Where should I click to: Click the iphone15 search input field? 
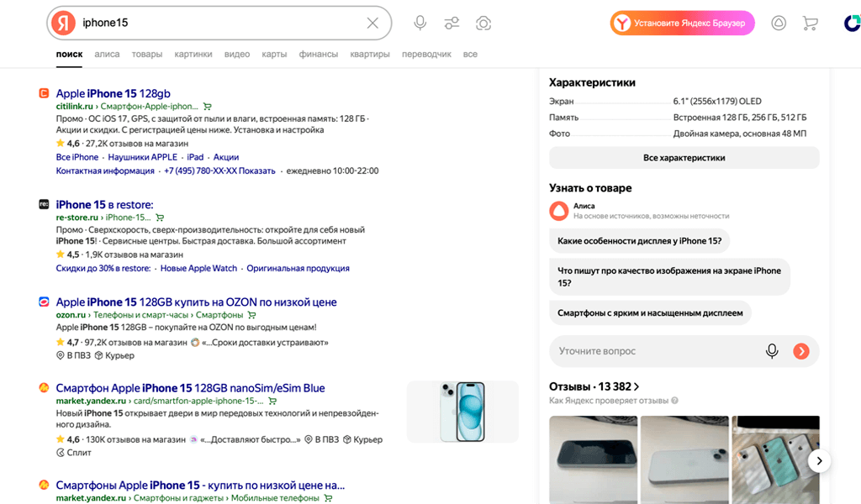(x=219, y=23)
